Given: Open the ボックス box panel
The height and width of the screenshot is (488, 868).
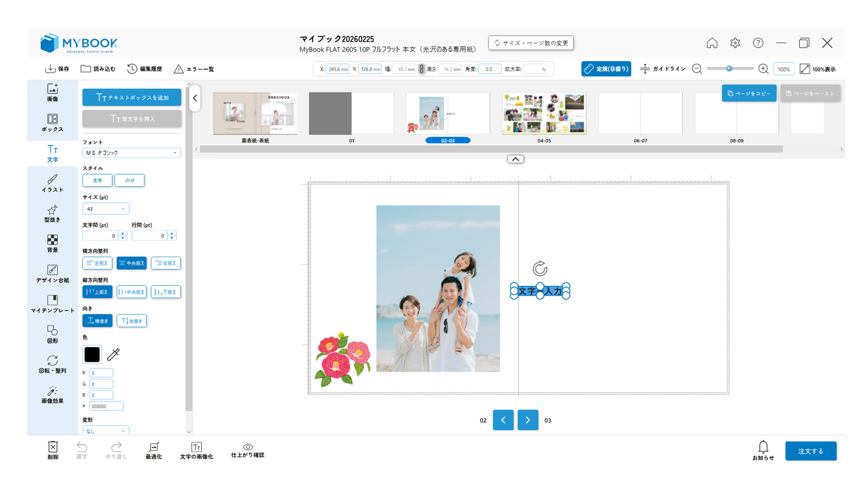Looking at the screenshot, I should click(53, 123).
